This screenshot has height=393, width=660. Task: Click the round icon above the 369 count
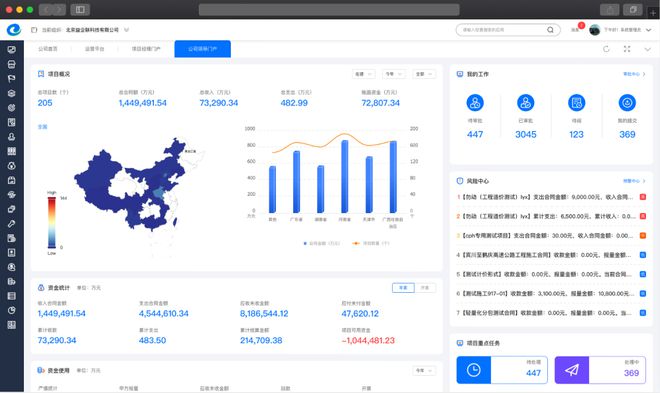tap(627, 103)
